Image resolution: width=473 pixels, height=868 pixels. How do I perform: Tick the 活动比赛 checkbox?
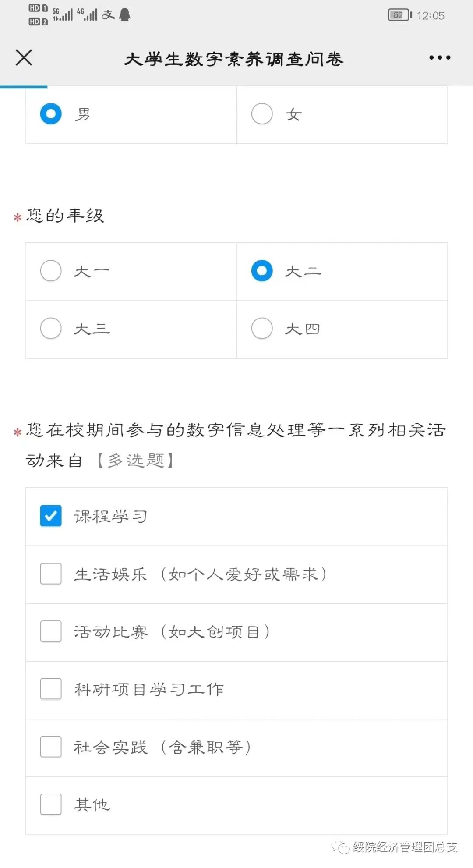(x=51, y=631)
